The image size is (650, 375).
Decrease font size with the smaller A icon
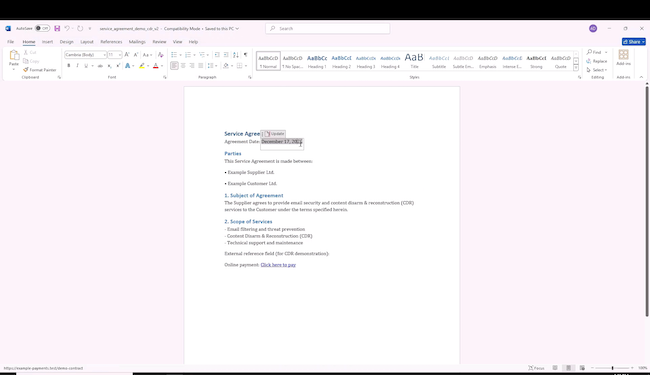[136, 55]
